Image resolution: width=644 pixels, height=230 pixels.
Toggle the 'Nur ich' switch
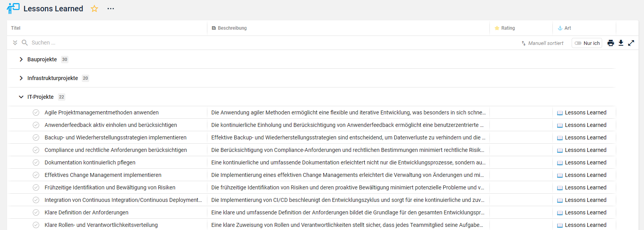pos(578,43)
